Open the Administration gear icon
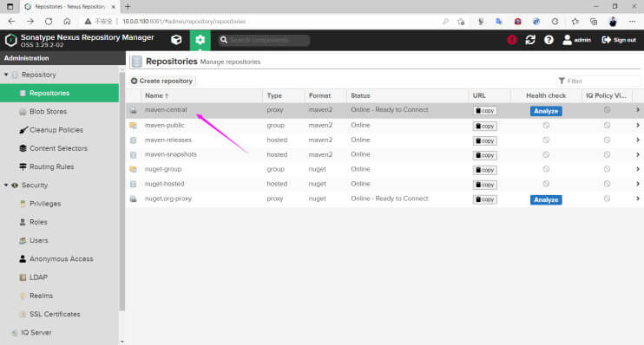The width and height of the screenshot is (644, 345). 200,40
